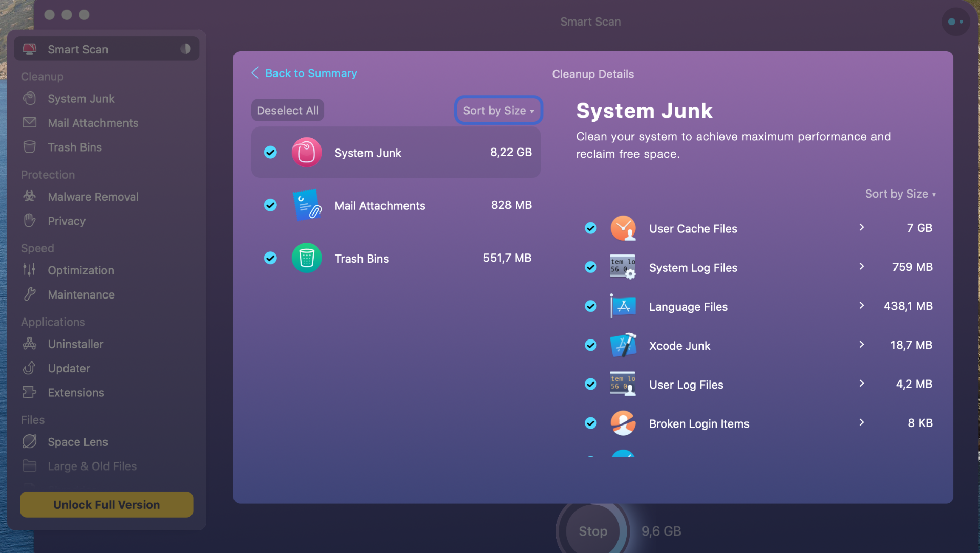The height and width of the screenshot is (553, 980).
Task: Uncheck the Broken Login Items checkbox
Action: [x=591, y=422]
